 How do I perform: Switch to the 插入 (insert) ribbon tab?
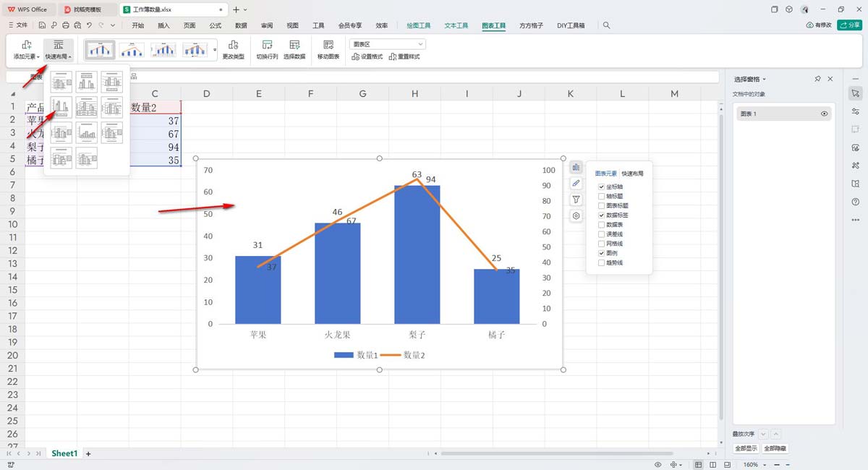coord(164,25)
